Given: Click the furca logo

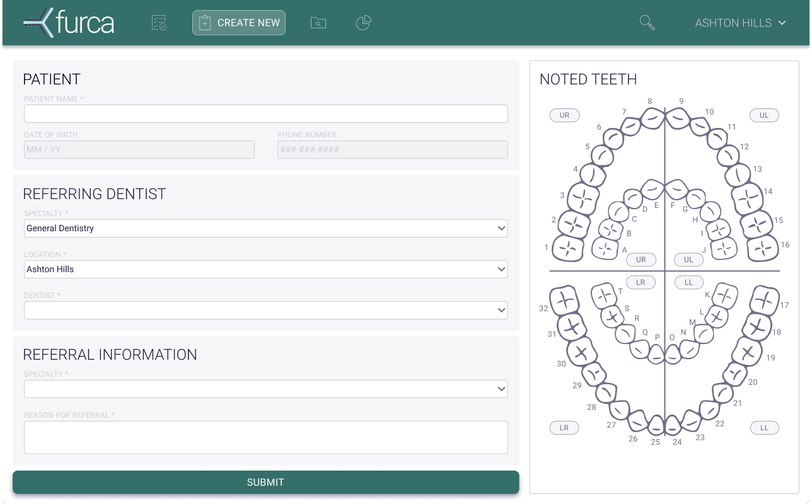Looking at the screenshot, I should pos(69,23).
